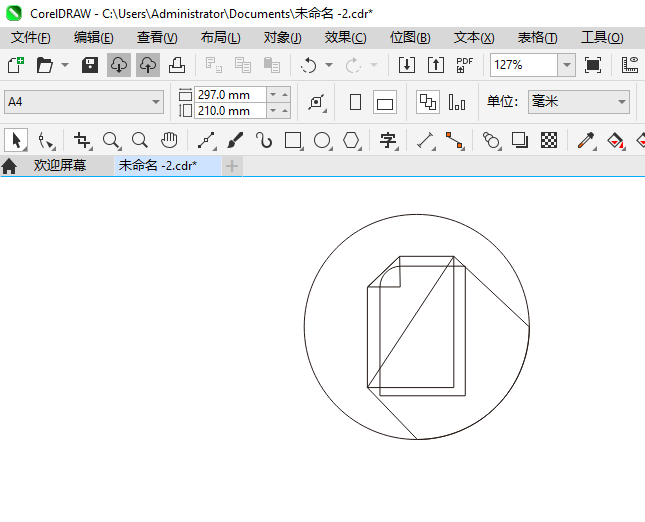Select the Color Eyedropper tool

click(586, 140)
